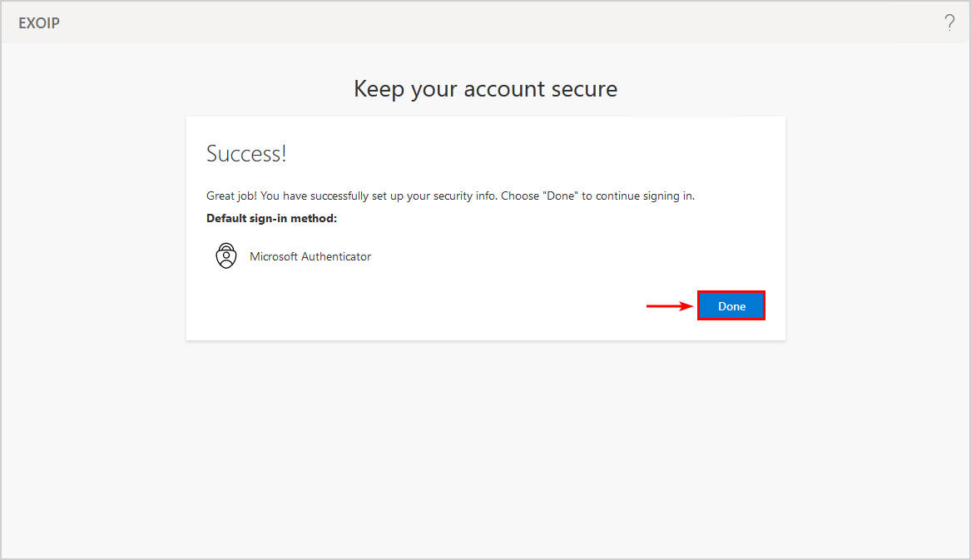
Task: Click the 'Keep your account secure' page title
Action: coord(485,88)
